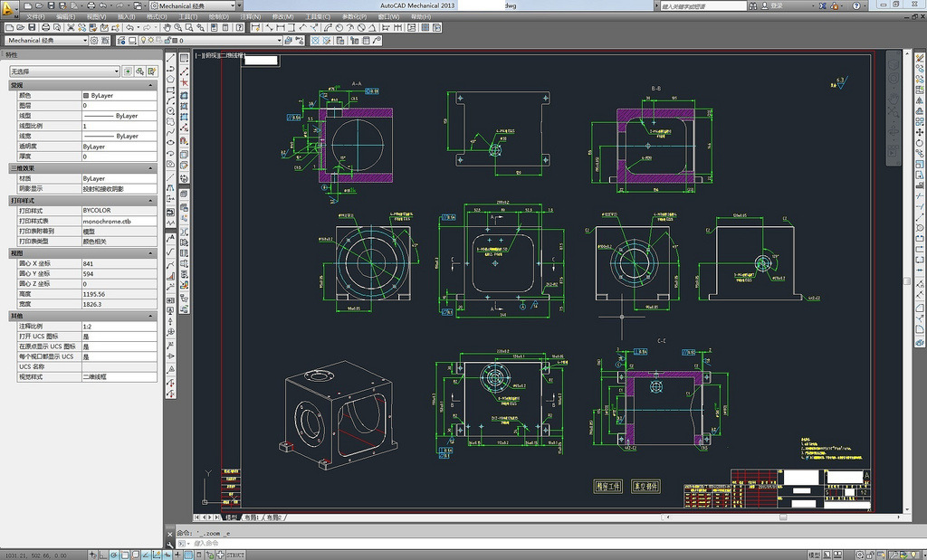927x560 pixels.
Task: Open the 无选择 object selection dropdown
Action: coord(63,71)
